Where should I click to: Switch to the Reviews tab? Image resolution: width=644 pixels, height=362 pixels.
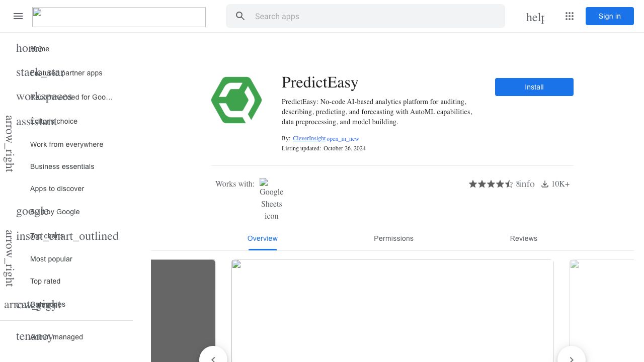pos(523,238)
